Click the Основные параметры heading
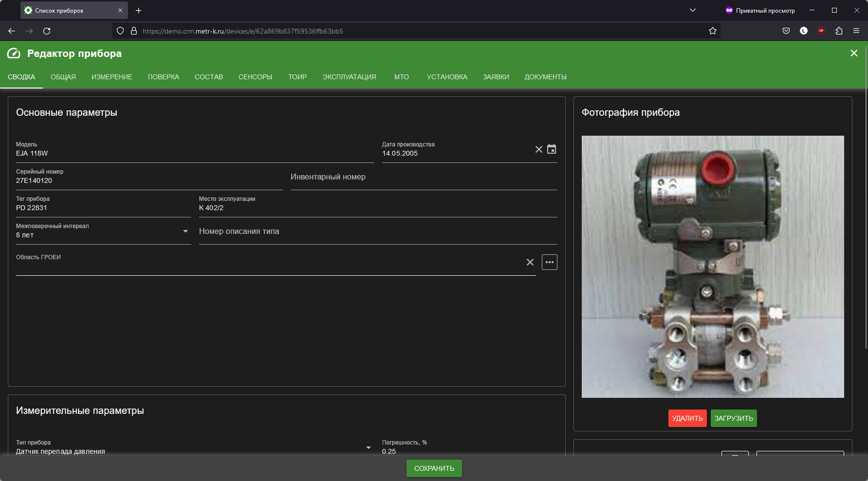The height and width of the screenshot is (481, 868). tap(67, 112)
